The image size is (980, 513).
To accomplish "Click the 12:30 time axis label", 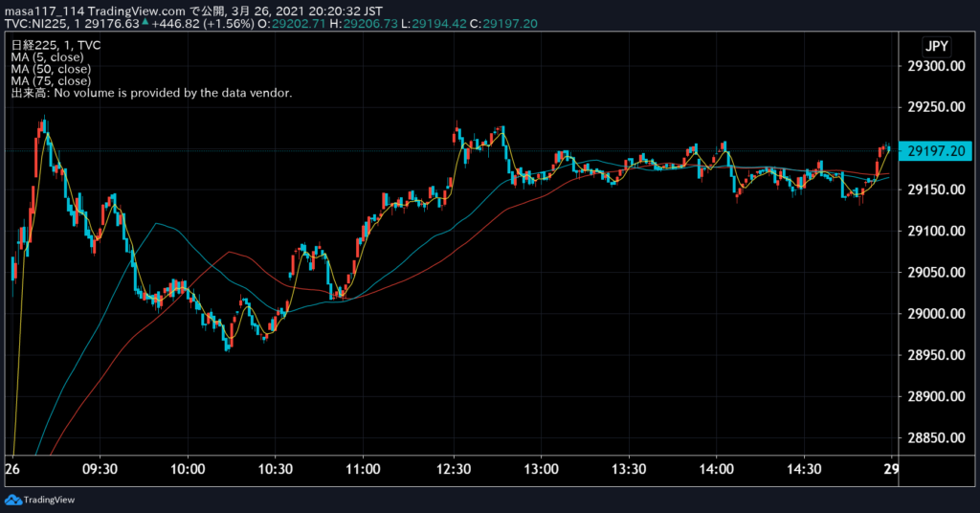I will 454,469.
